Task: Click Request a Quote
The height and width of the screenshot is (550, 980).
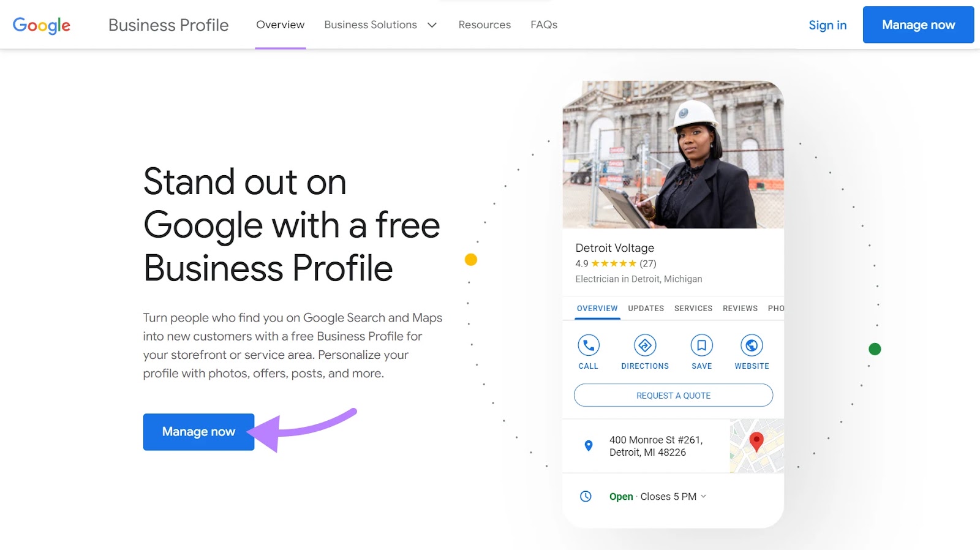Action: click(x=673, y=395)
